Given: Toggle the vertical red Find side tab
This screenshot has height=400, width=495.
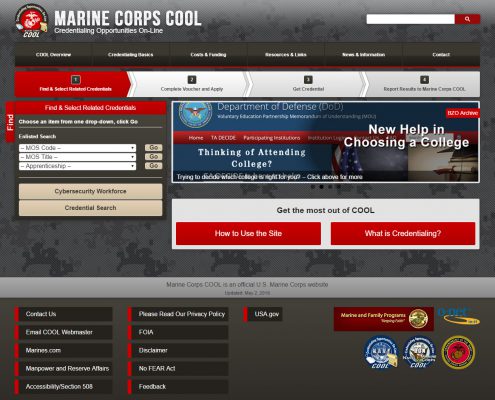Looking at the screenshot, I should [x=10, y=122].
